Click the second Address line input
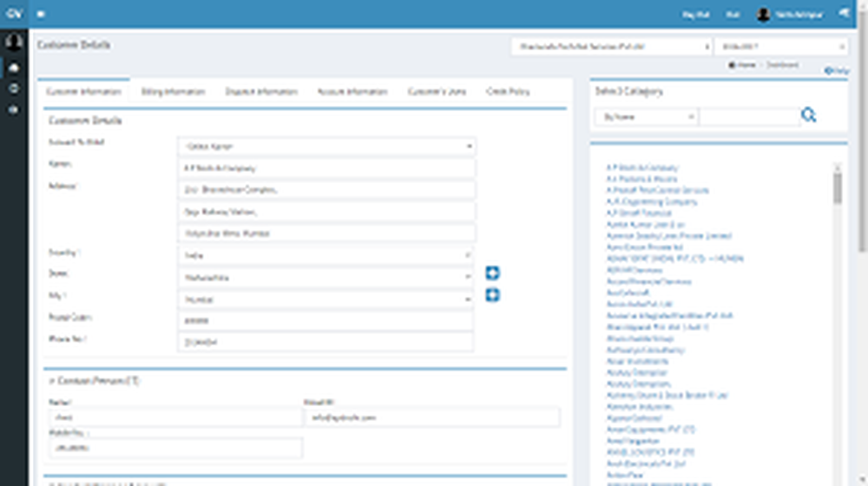This screenshot has height=486, width=868. pos(326,212)
